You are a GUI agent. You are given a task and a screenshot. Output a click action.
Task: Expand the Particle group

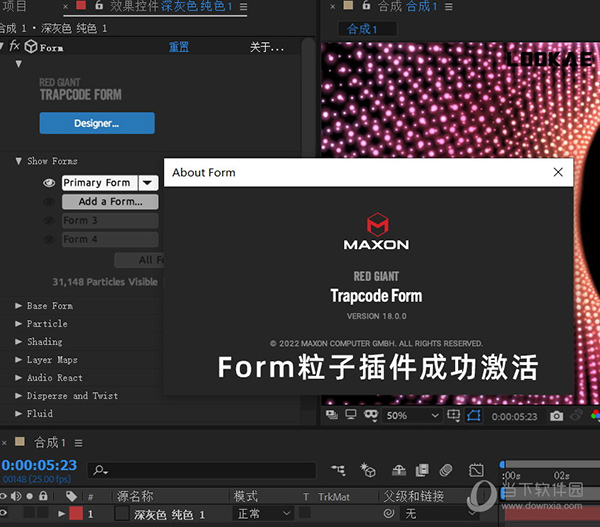pos(18,323)
